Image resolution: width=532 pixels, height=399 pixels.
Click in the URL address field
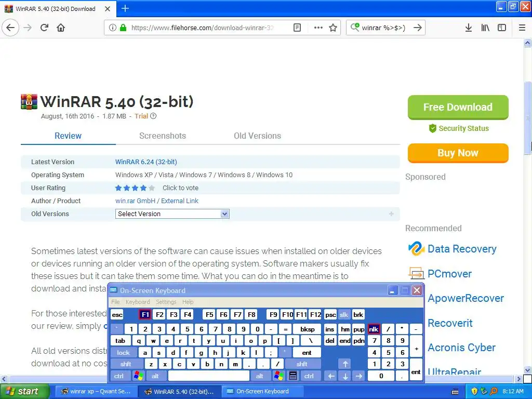202,28
